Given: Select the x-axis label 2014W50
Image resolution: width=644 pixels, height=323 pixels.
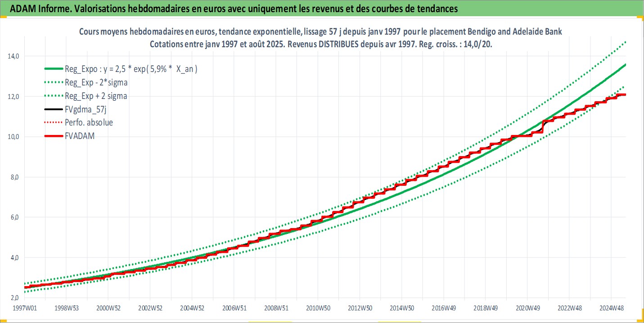Looking at the screenshot, I should click(402, 308).
